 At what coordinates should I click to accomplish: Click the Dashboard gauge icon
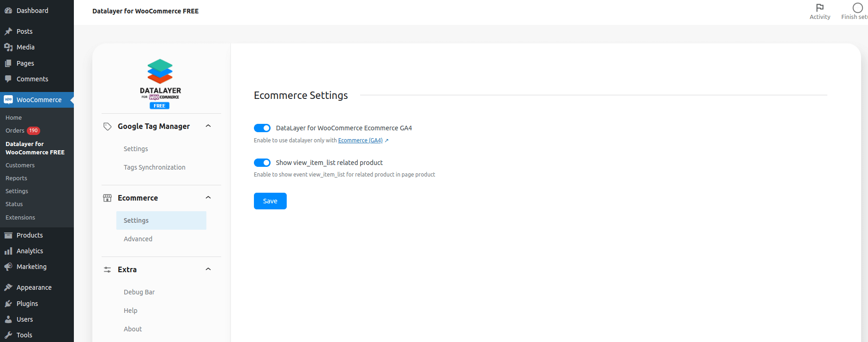pyautogui.click(x=8, y=11)
